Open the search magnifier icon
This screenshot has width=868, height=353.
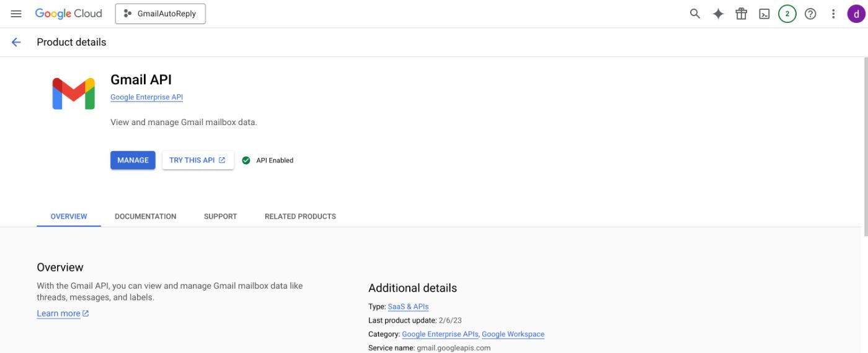point(695,14)
